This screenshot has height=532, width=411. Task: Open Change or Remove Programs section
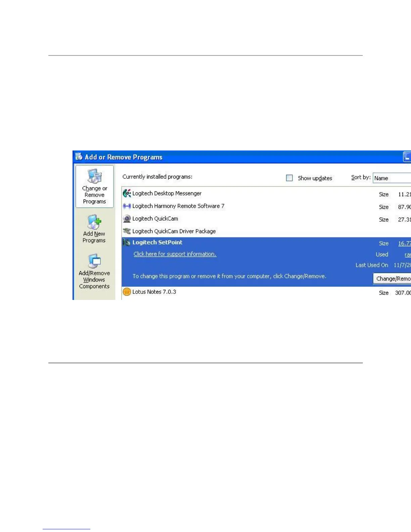95,186
